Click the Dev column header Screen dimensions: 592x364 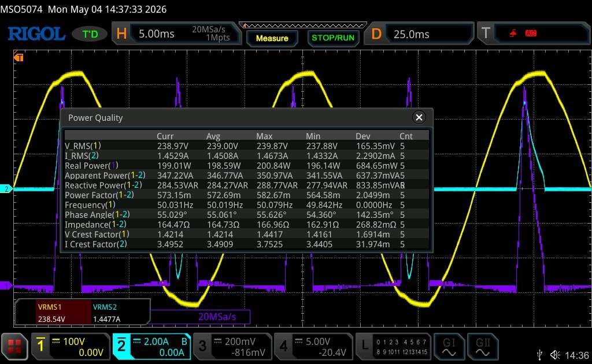pos(363,136)
